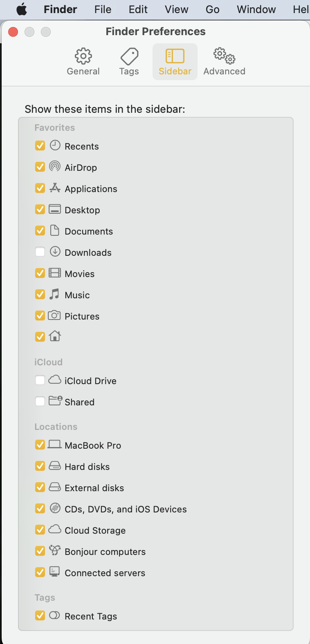Select the Sidebar preferences tab
This screenshot has width=310, height=644.
(175, 61)
